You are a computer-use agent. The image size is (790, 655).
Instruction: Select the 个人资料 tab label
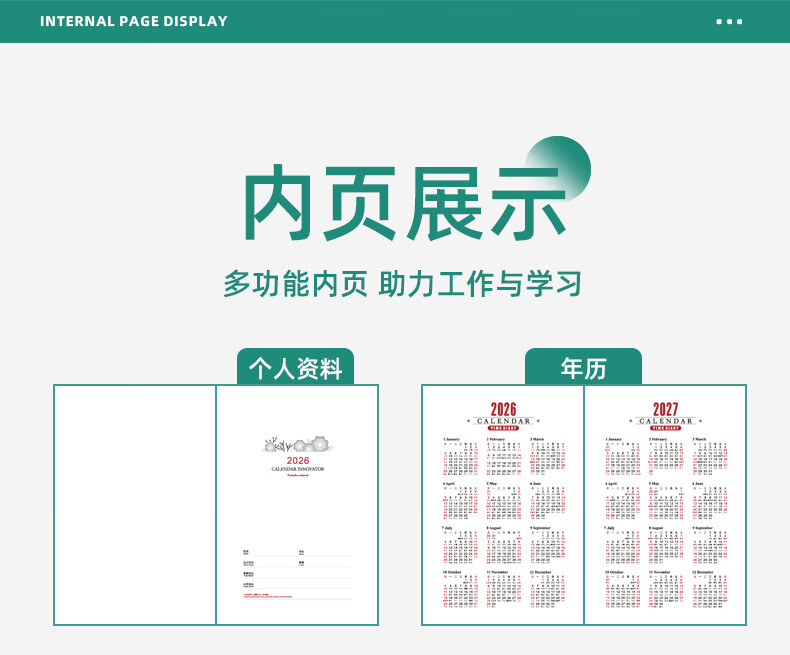(295, 368)
